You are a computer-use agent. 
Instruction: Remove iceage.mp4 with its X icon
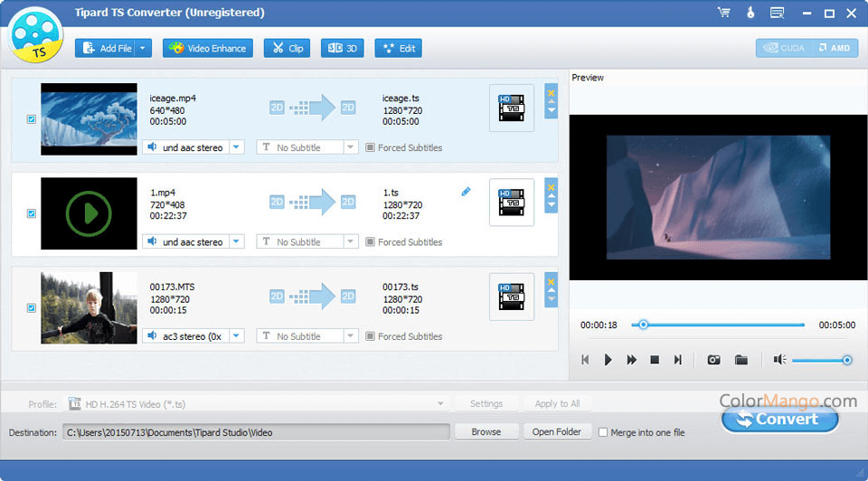[x=551, y=93]
